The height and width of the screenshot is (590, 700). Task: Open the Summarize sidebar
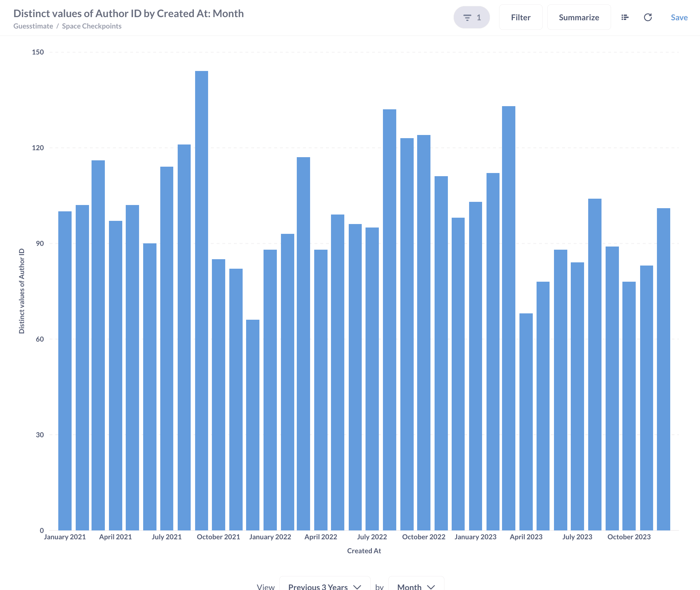(578, 17)
